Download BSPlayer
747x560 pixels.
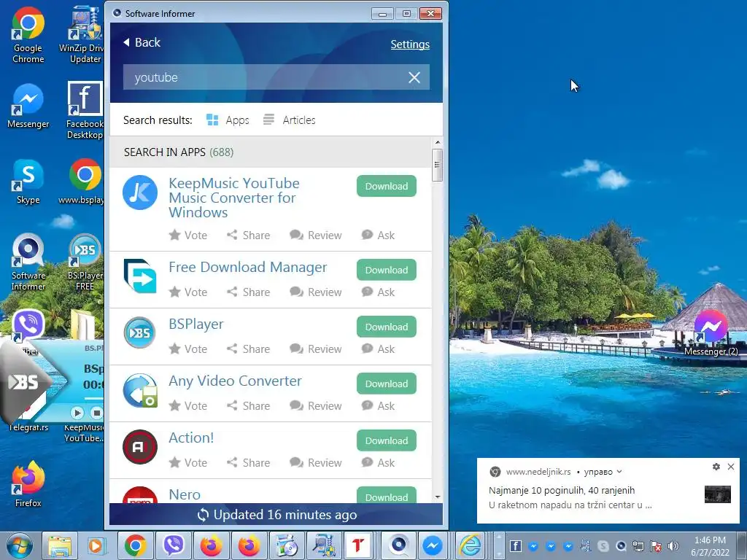tap(387, 327)
